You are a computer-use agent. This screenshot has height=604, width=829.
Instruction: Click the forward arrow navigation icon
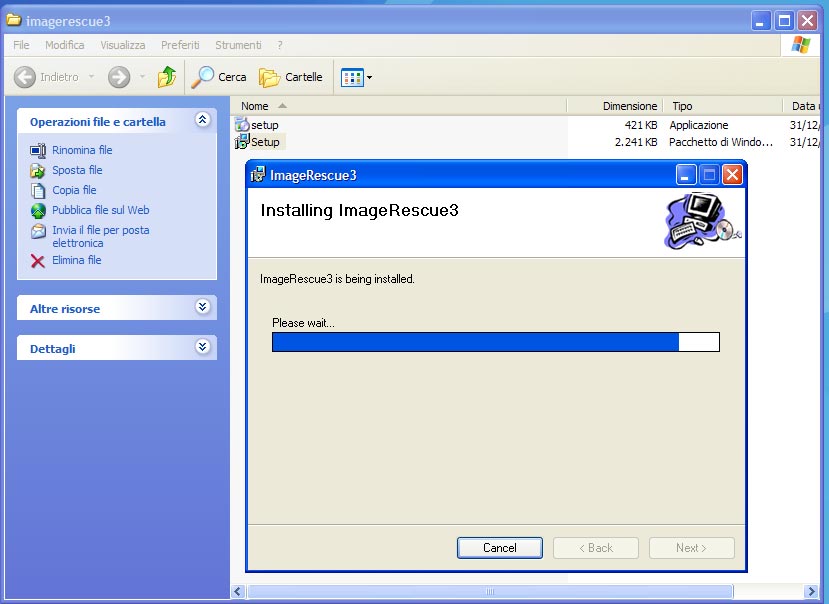pos(119,77)
